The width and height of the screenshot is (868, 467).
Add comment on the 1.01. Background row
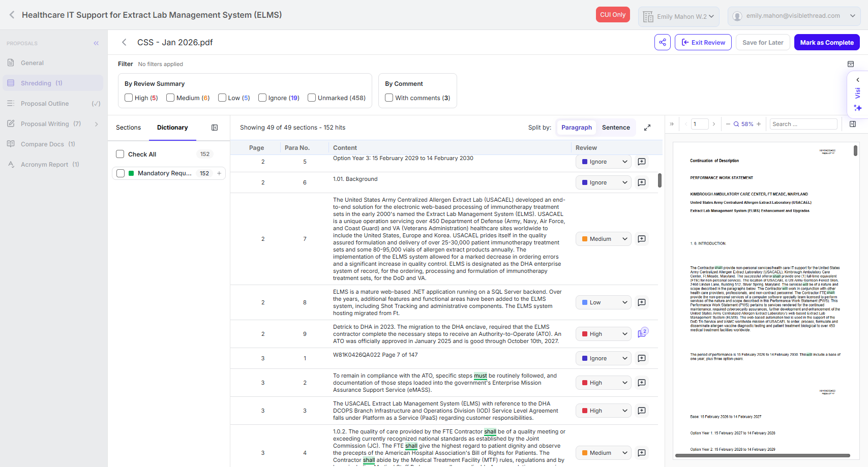pos(642,182)
